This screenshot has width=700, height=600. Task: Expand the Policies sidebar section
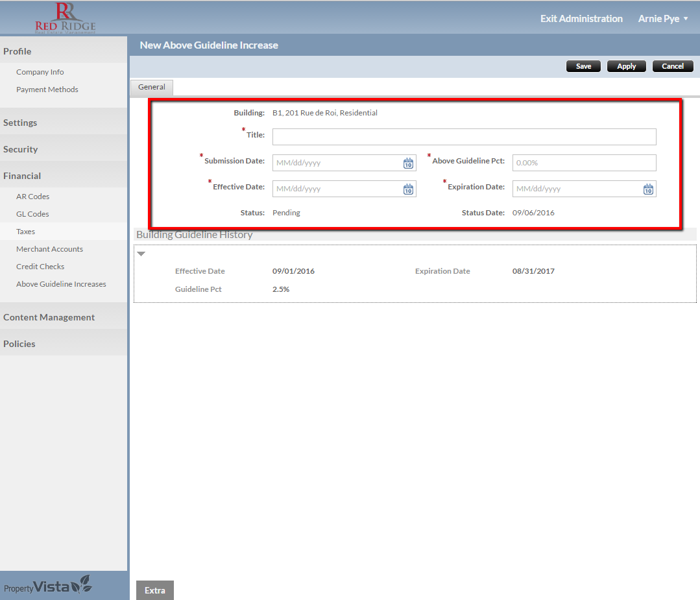click(19, 344)
